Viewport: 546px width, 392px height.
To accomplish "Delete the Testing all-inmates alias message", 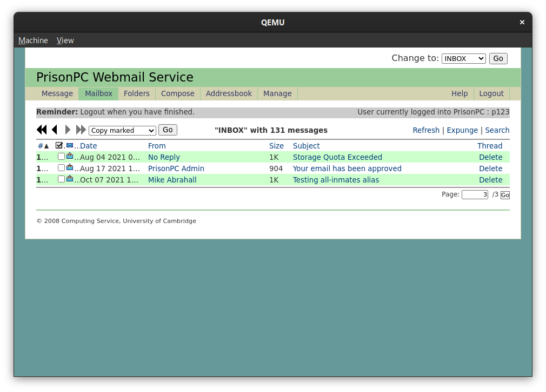I will pos(491,180).
